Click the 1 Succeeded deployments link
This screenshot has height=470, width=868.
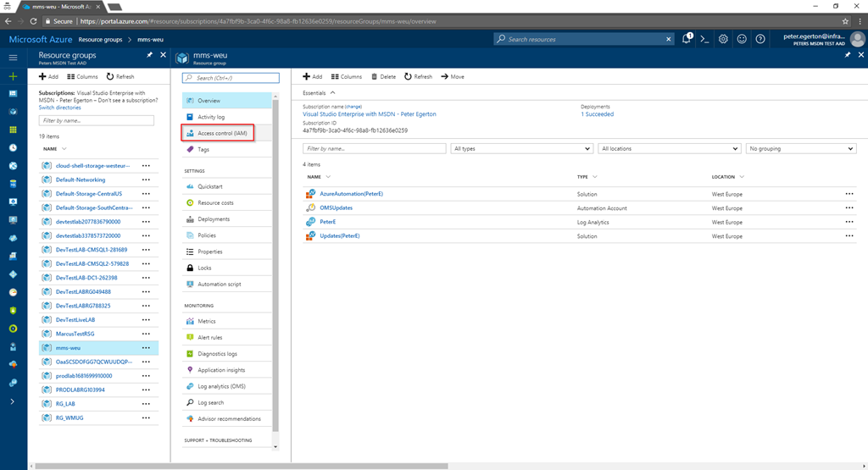pyautogui.click(x=597, y=114)
